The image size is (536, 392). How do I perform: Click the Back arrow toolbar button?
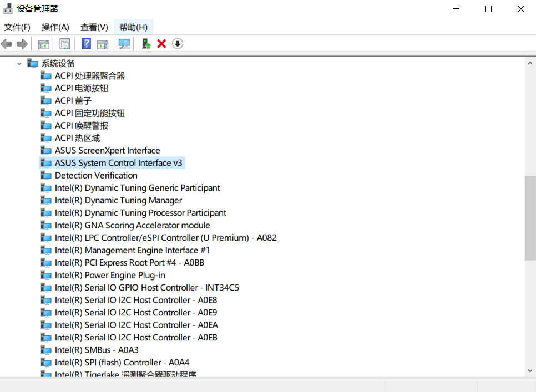[x=7, y=44]
